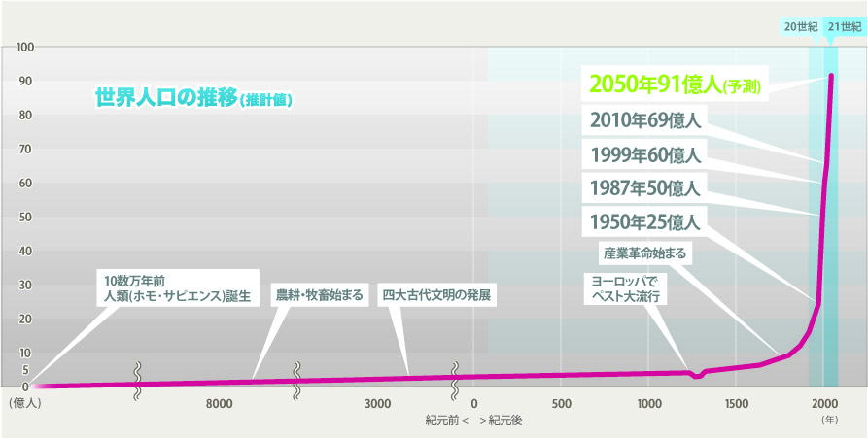Image resolution: width=868 pixels, height=438 pixels.
Task: Click the 1950年25億人 callout label
Action: (x=645, y=221)
